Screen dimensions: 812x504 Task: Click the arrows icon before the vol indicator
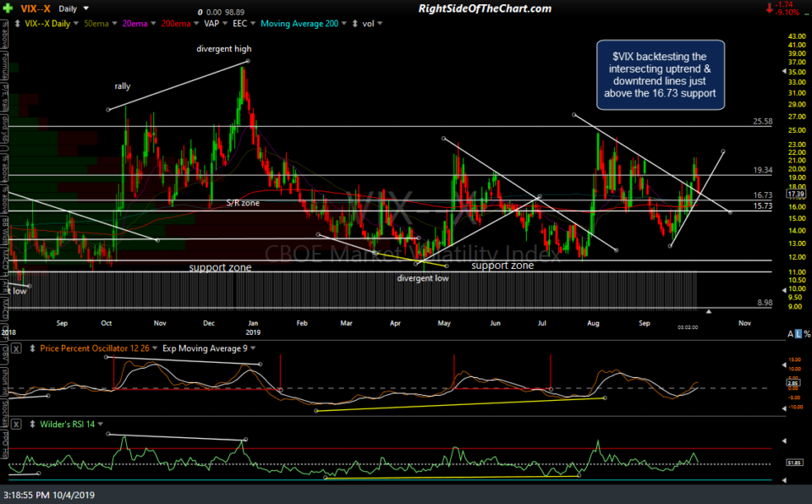pos(354,23)
